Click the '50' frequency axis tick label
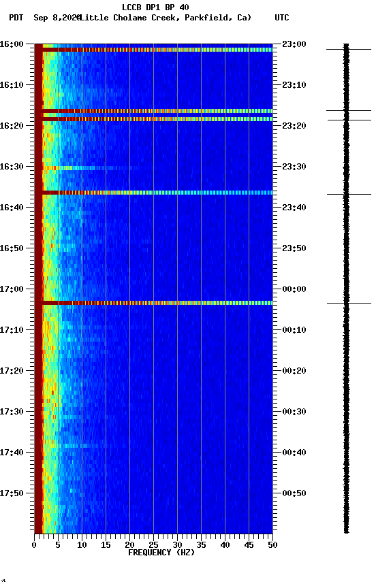376x588 pixels. coord(273,545)
